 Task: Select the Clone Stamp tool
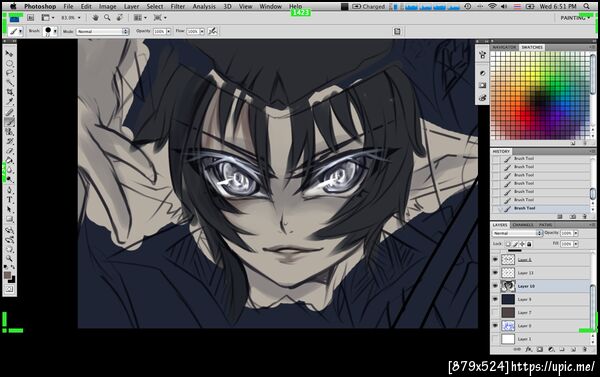pos(9,132)
